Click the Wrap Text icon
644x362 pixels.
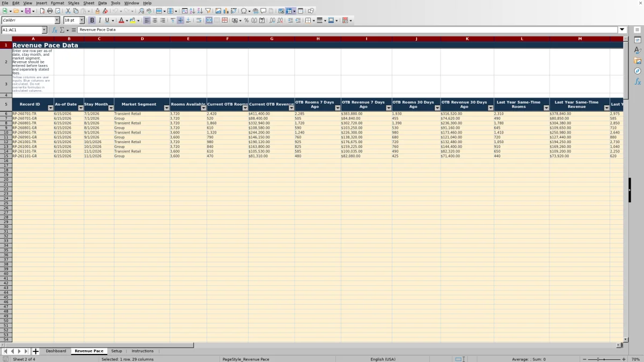point(199,20)
